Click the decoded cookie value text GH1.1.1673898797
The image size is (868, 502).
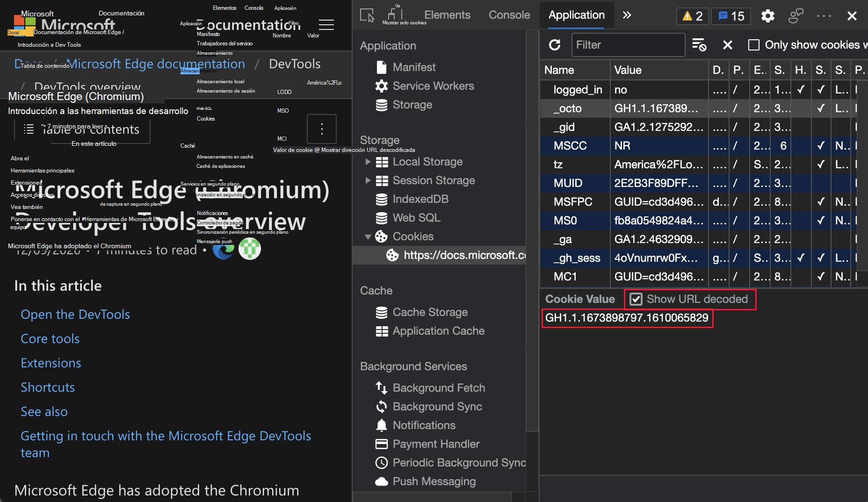point(627,318)
